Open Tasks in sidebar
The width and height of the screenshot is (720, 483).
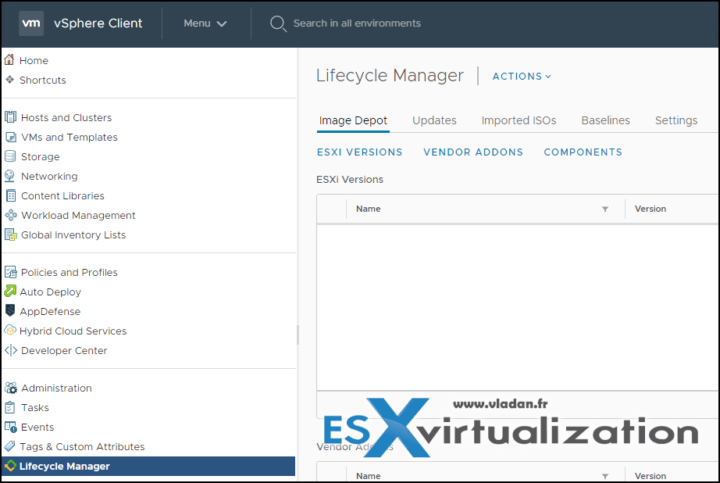coord(35,408)
